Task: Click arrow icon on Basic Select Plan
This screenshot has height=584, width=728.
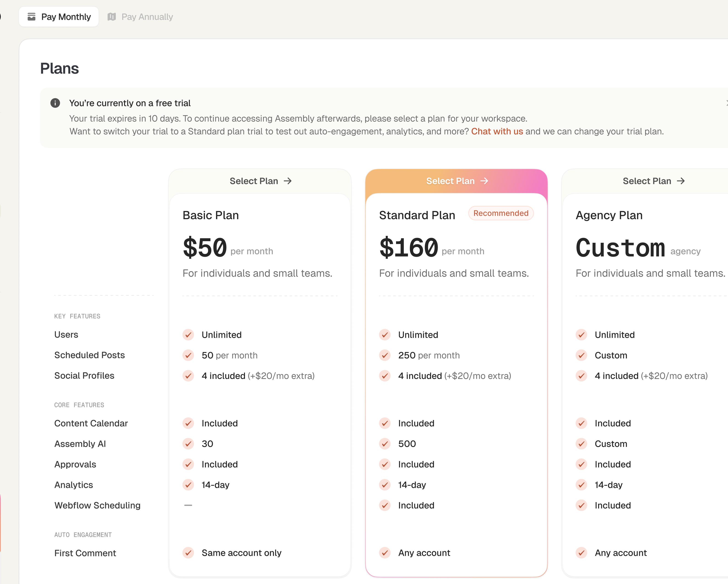Action: coord(288,181)
